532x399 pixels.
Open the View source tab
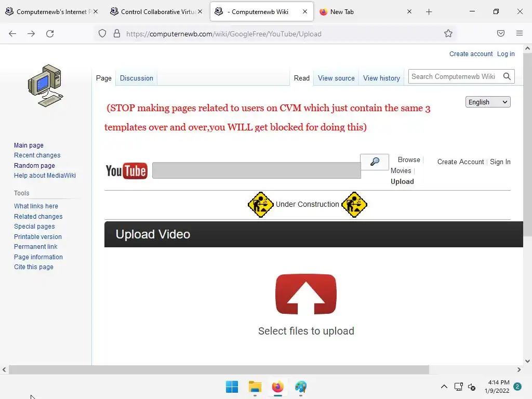point(336,78)
